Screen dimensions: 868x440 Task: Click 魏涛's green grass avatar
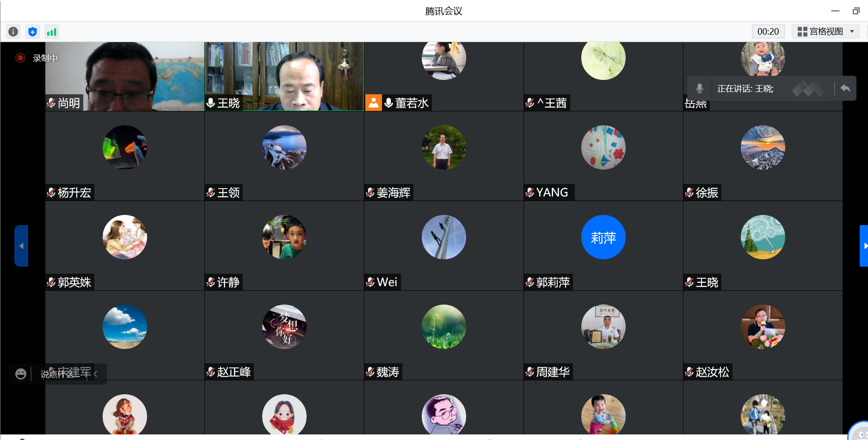click(x=444, y=327)
